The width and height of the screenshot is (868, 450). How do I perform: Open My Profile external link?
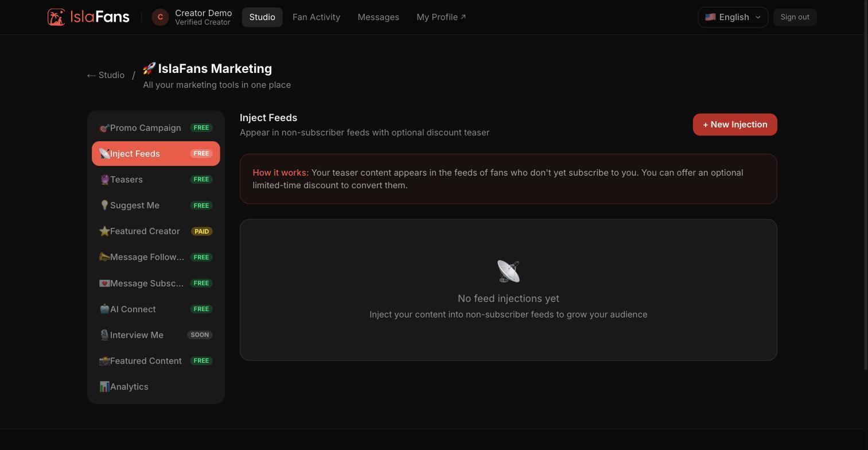441,17
